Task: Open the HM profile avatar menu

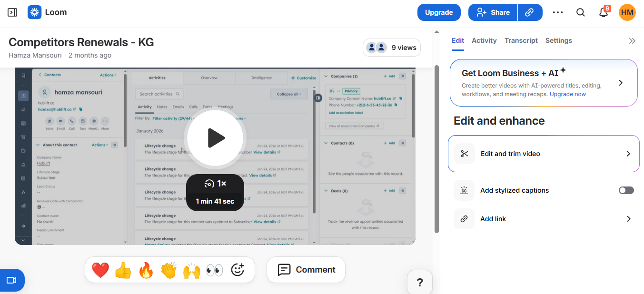Action: click(x=627, y=12)
